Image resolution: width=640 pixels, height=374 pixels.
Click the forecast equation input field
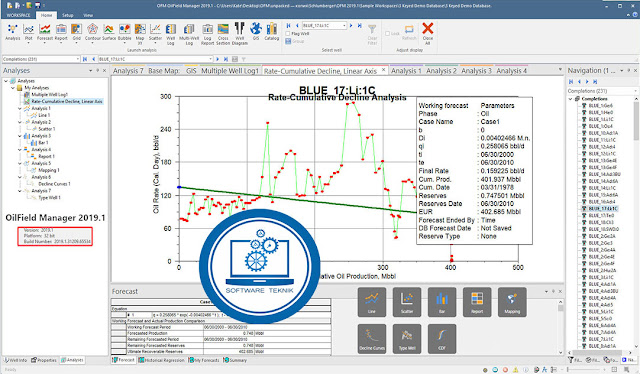[x=241, y=315]
